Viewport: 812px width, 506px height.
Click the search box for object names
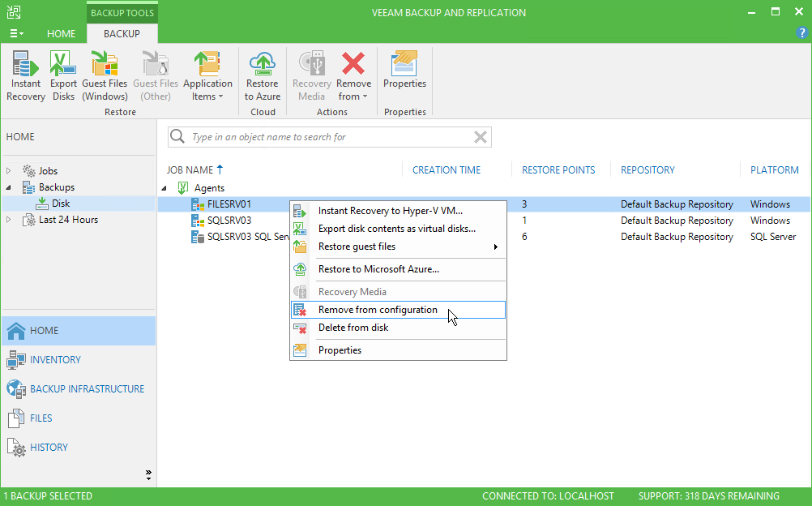pyautogui.click(x=329, y=137)
